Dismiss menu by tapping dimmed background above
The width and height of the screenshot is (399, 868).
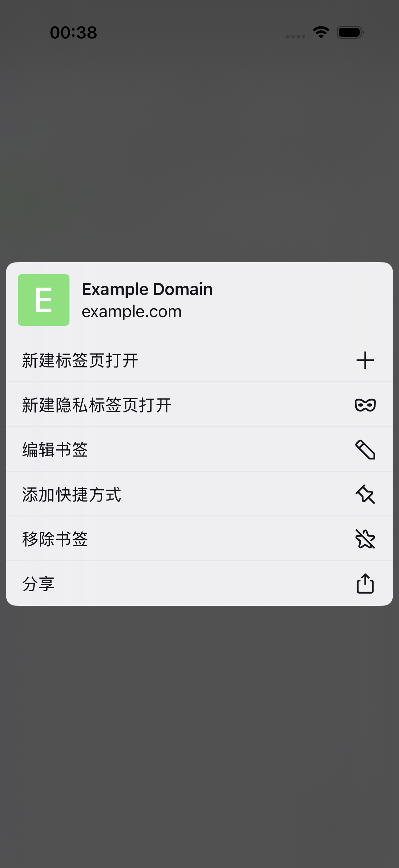(x=199, y=152)
